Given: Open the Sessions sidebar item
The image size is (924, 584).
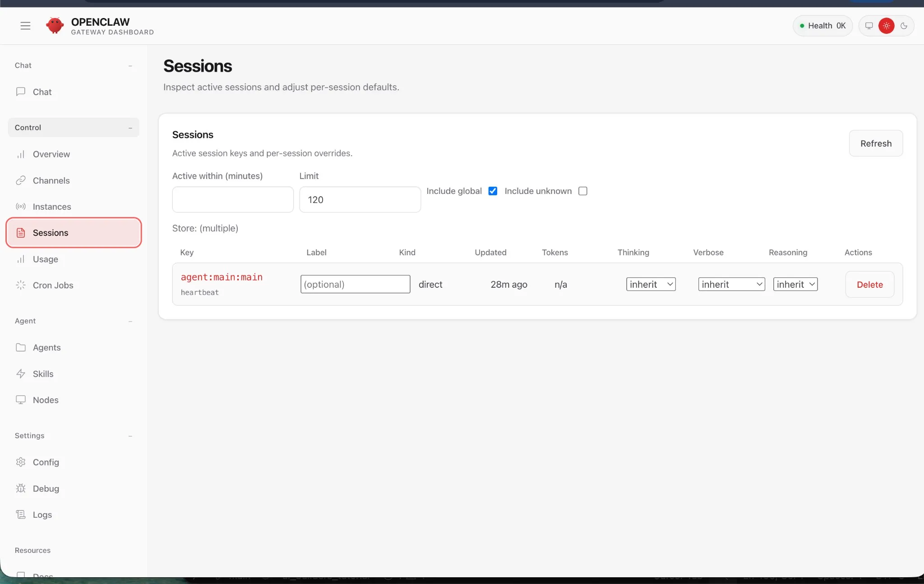Looking at the screenshot, I should tap(74, 233).
